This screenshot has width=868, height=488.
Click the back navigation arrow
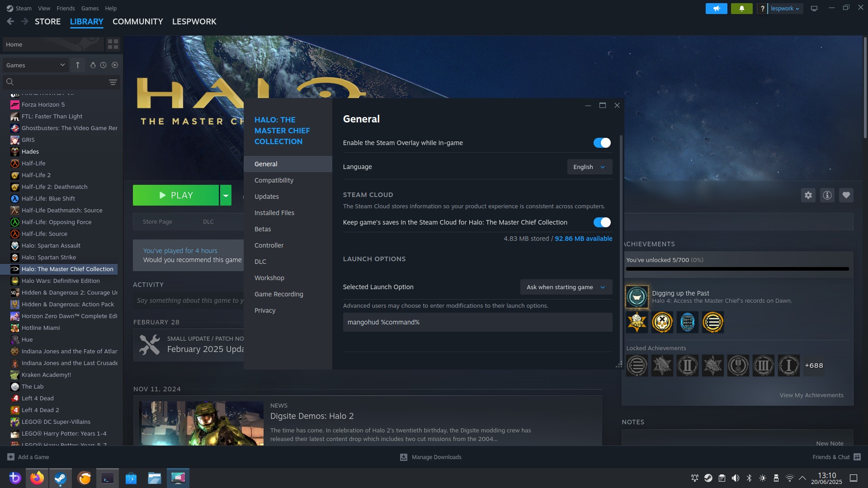pyautogui.click(x=10, y=21)
